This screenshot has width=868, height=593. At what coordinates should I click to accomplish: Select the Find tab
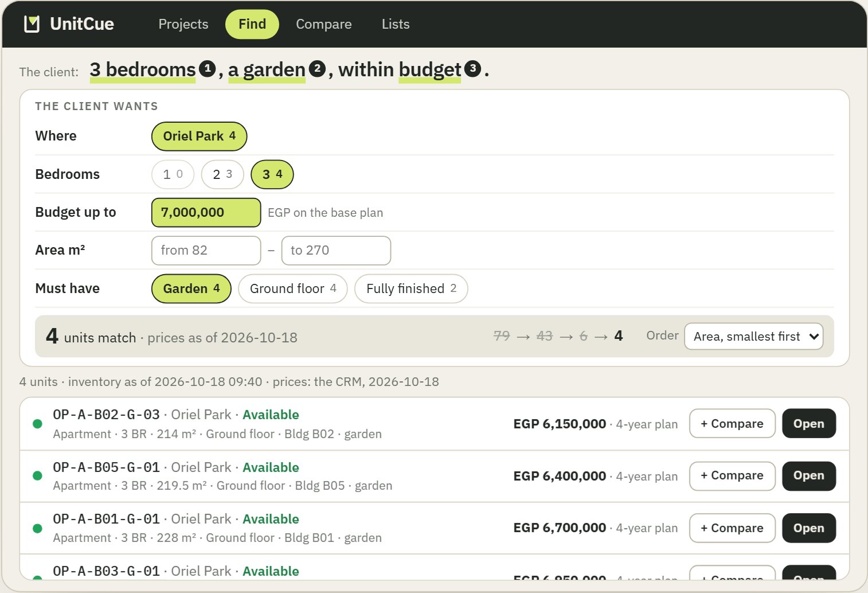coord(252,24)
